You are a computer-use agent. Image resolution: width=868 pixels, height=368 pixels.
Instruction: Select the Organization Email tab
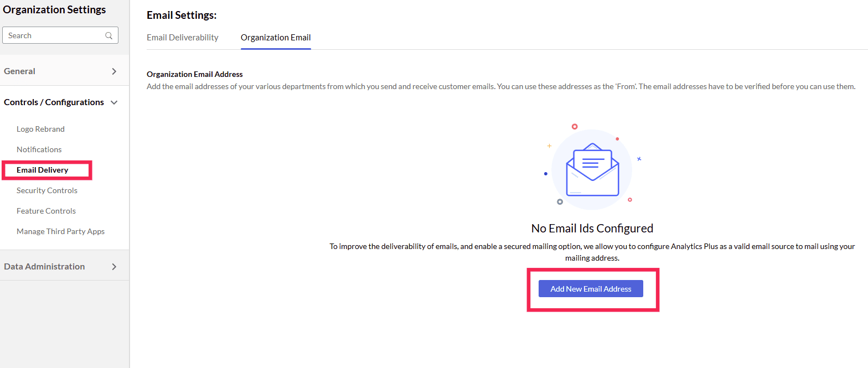276,38
